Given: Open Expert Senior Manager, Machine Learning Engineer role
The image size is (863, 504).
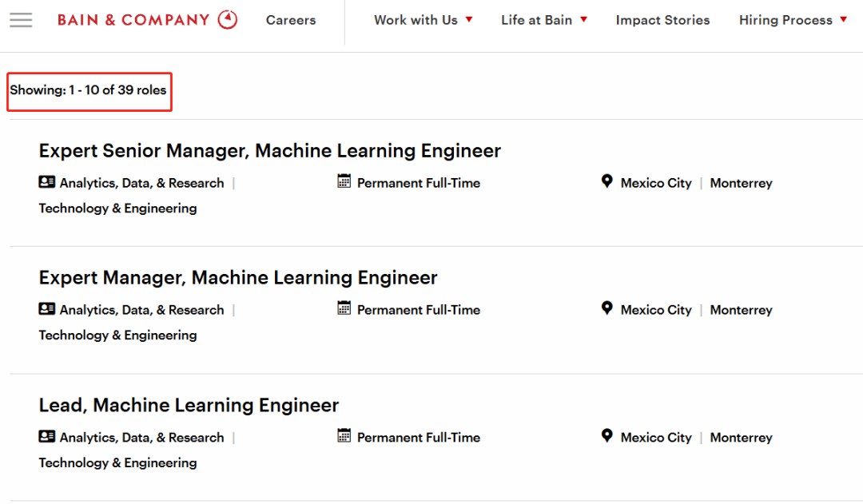Looking at the screenshot, I should [x=270, y=151].
